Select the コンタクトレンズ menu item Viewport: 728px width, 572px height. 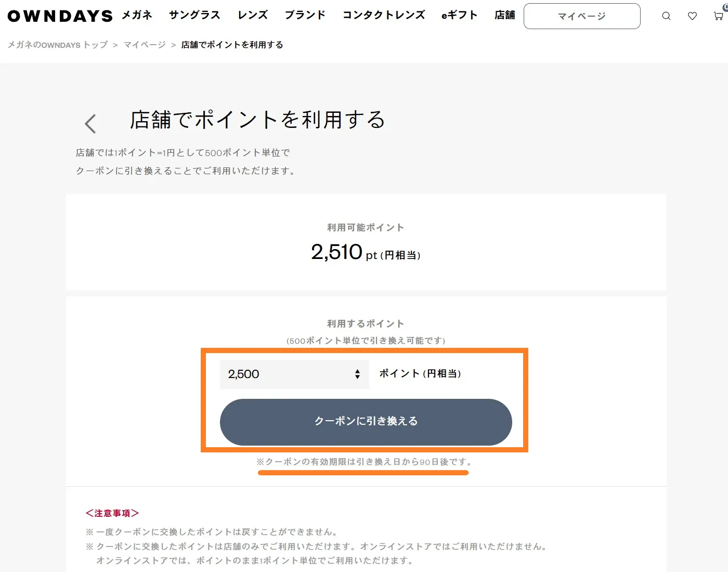pos(384,15)
